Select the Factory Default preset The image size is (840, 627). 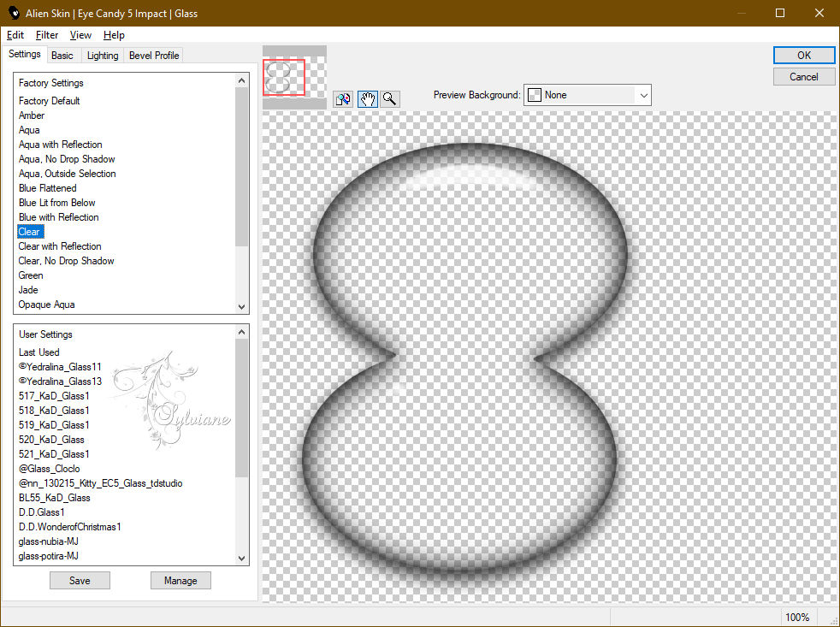pyautogui.click(x=50, y=101)
